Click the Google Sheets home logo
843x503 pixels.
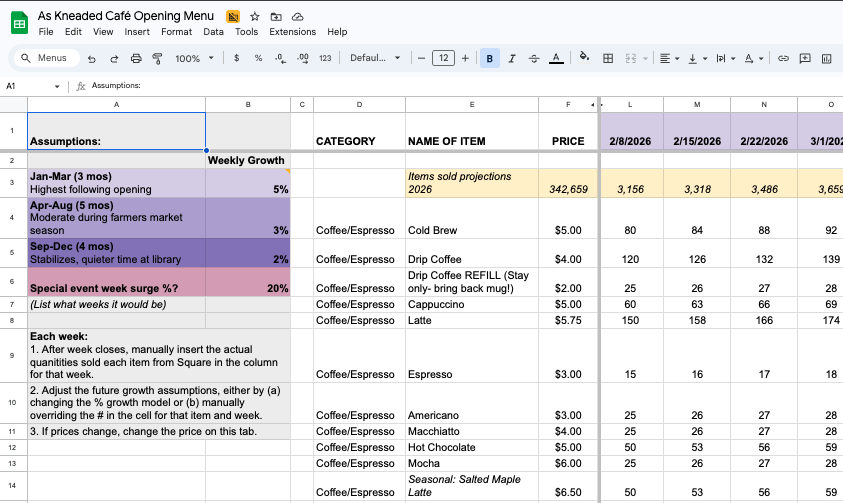[19, 23]
